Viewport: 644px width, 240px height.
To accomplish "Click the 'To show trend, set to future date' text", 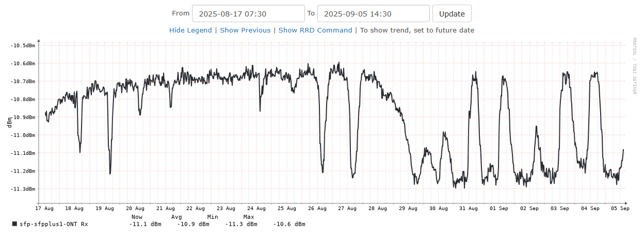I will 417,30.
